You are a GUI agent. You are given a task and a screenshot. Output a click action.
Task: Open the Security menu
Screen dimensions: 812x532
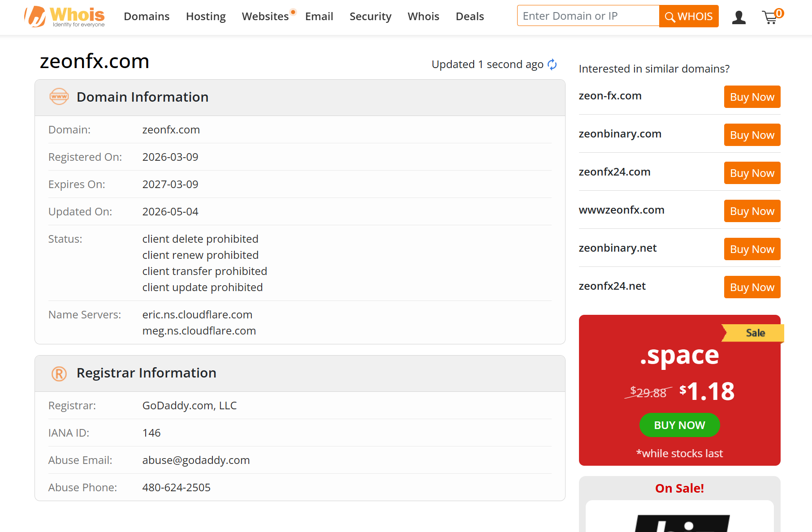pos(371,17)
